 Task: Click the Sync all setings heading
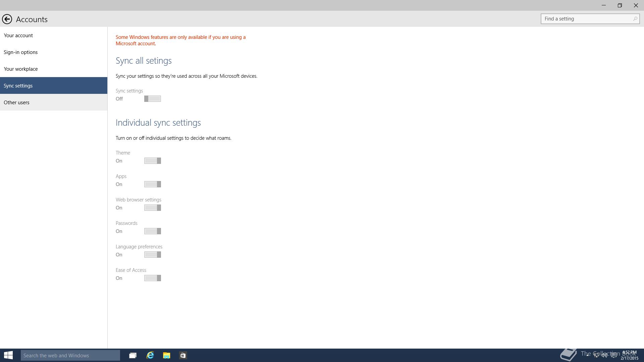click(x=144, y=61)
